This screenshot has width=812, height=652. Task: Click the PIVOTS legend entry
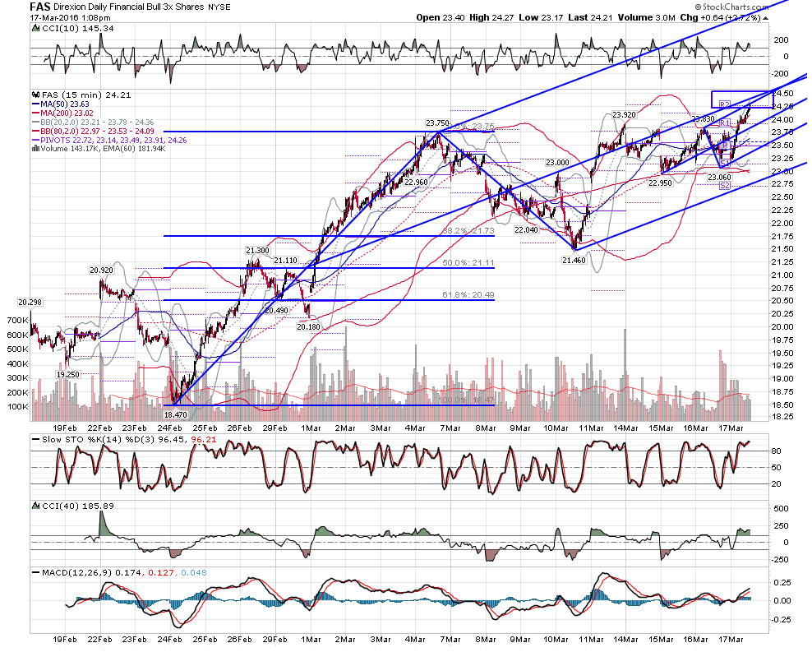pyautogui.click(x=113, y=141)
